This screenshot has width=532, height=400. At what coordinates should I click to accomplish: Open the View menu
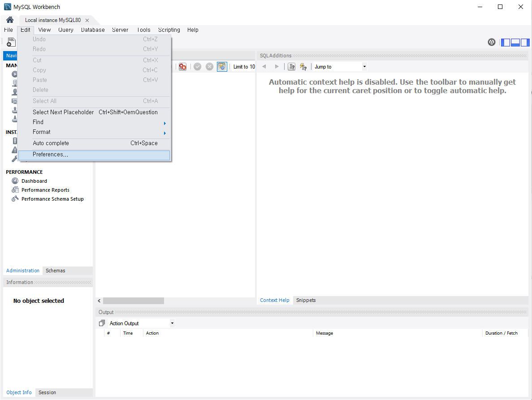pyautogui.click(x=44, y=30)
